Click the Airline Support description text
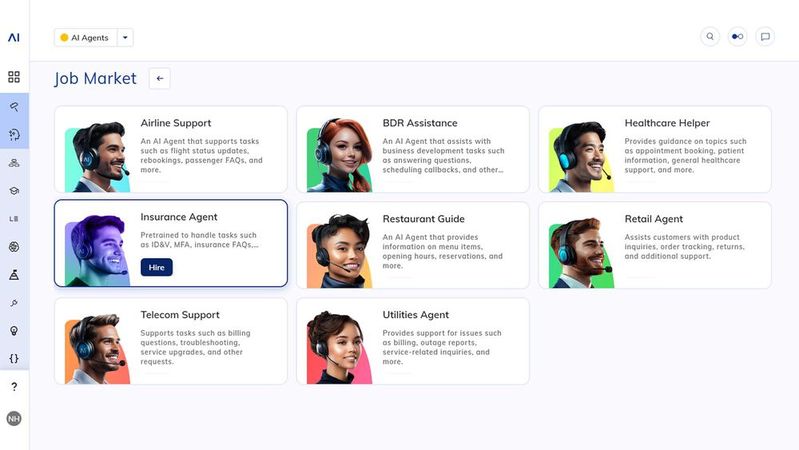This screenshot has width=799, height=450. point(202,155)
